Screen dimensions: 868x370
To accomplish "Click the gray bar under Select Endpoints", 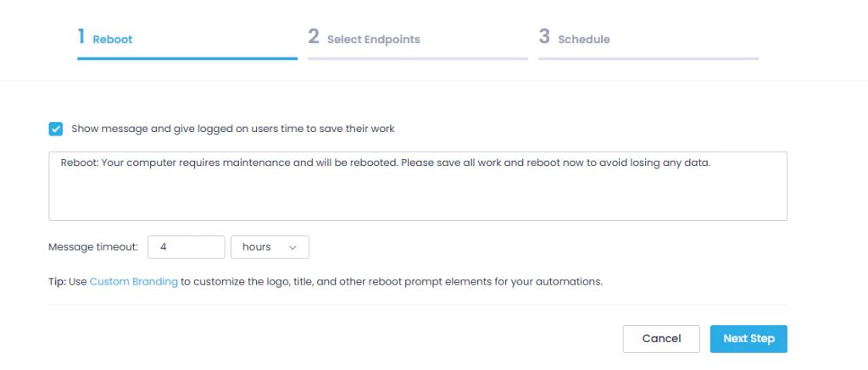I will [x=418, y=58].
